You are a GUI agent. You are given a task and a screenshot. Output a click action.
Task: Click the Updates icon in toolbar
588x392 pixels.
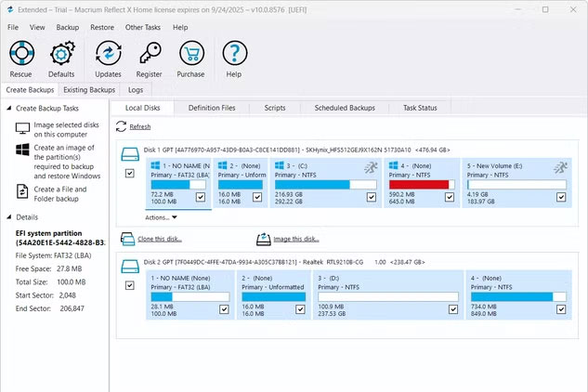click(x=108, y=54)
